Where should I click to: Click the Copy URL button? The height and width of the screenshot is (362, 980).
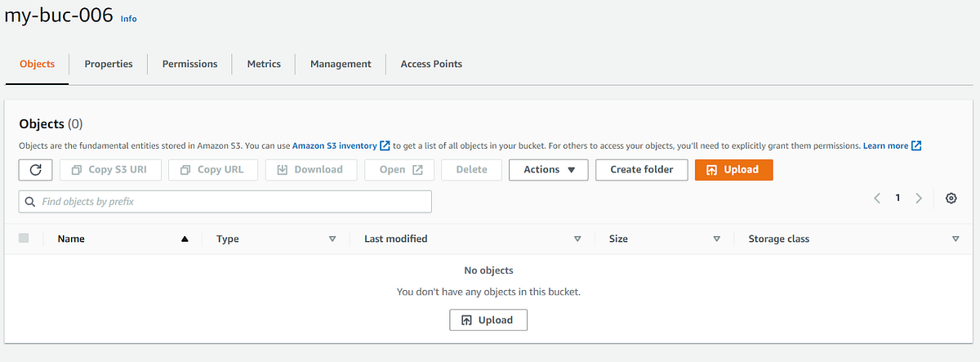click(213, 170)
